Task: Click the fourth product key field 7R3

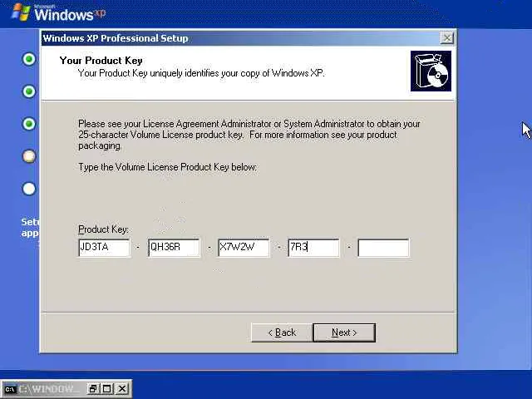Action: pos(313,248)
